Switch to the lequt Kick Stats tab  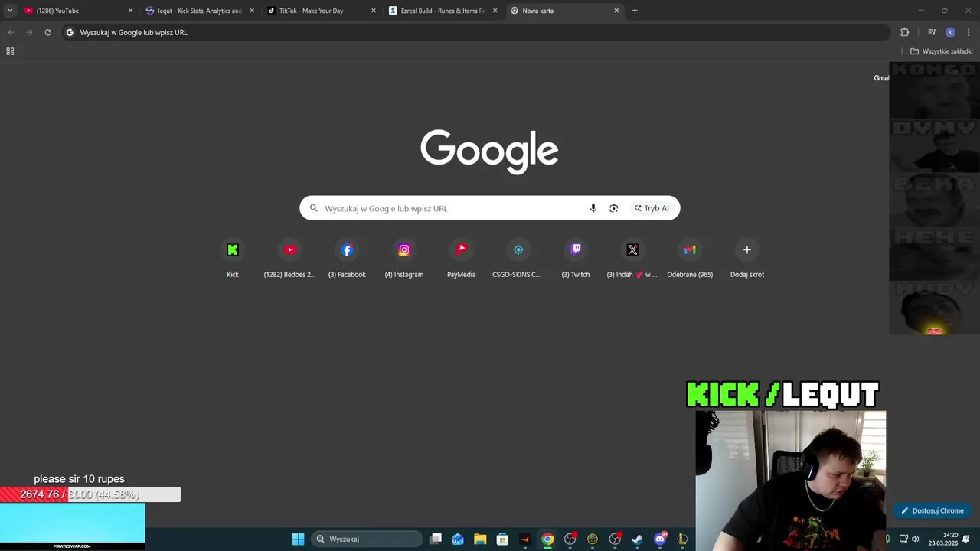coord(200,11)
